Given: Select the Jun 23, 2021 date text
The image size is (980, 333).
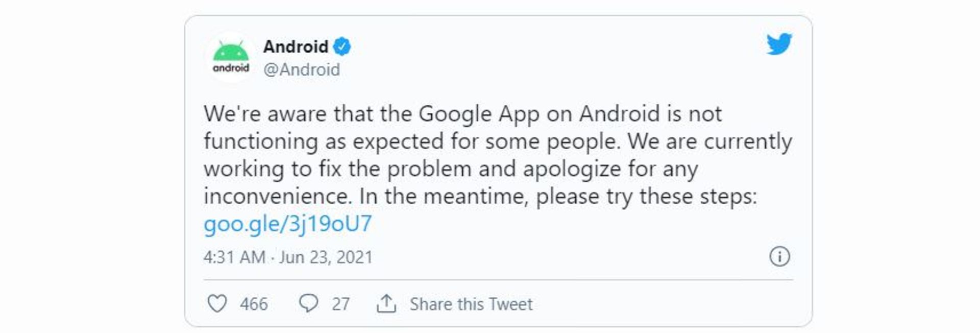Looking at the screenshot, I should click(326, 257).
